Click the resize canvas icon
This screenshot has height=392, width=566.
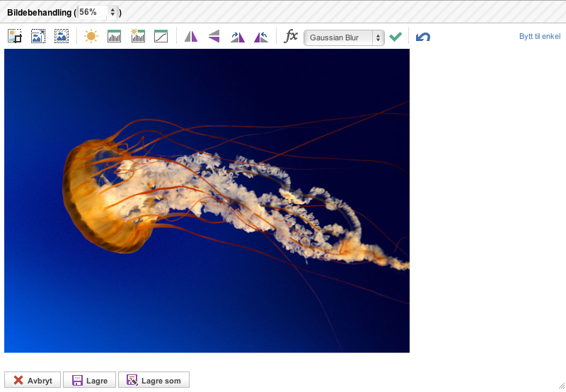click(x=62, y=37)
